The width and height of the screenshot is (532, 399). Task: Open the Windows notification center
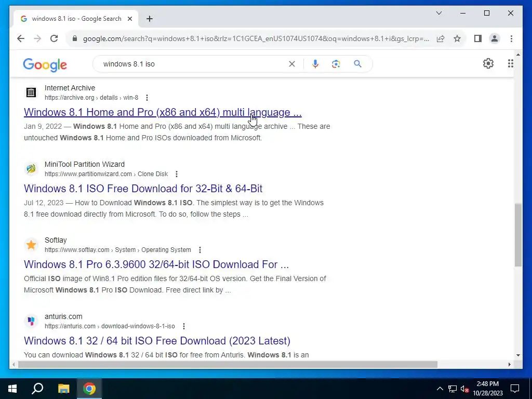pos(515,389)
